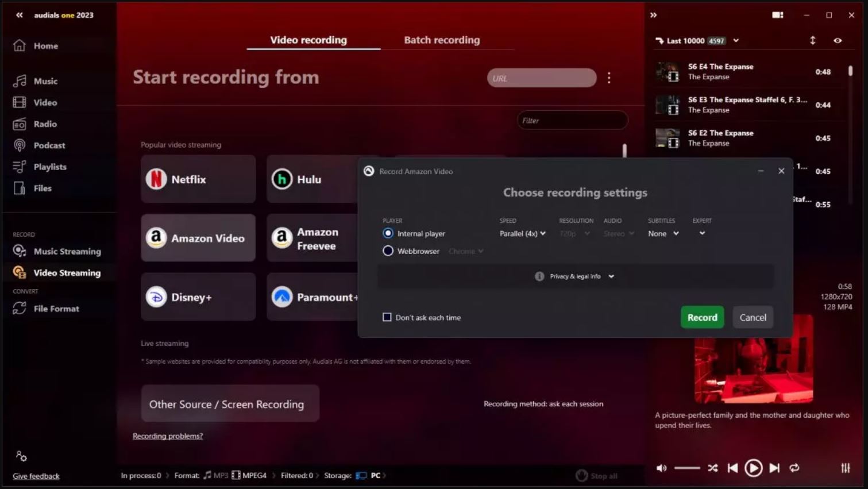Screen dimensions: 868x489
Task: Show playlist details with the eye icon
Action: [x=837, y=40]
